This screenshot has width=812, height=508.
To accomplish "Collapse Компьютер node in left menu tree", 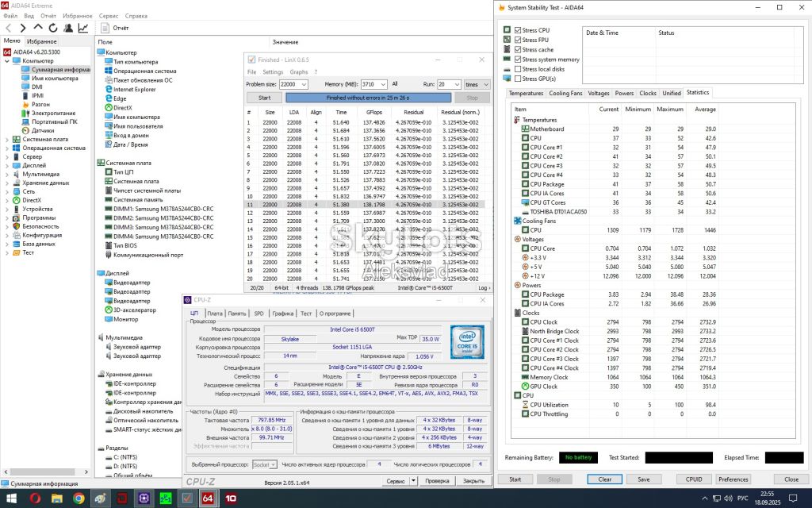I will click(x=6, y=61).
